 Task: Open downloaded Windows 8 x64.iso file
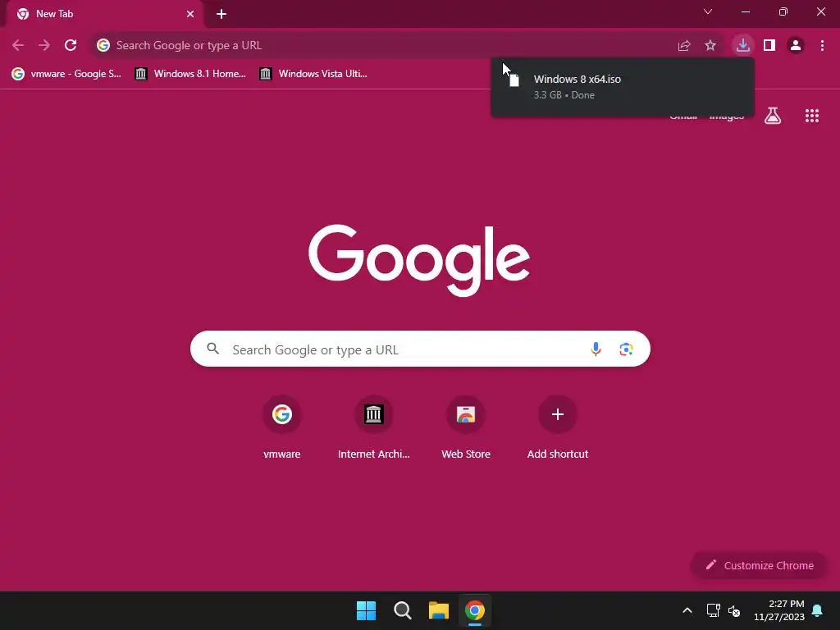pyautogui.click(x=623, y=87)
